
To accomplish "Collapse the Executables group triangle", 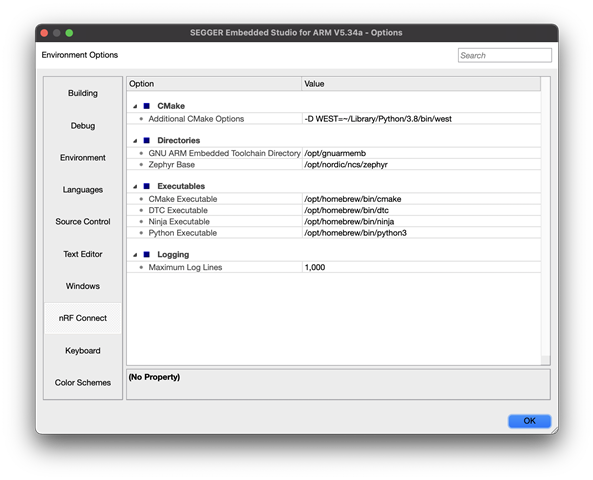I will (135, 186).
